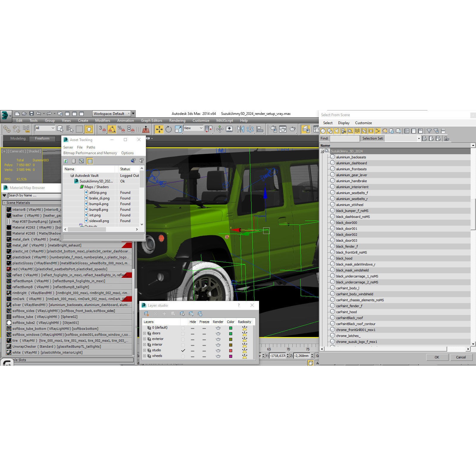Expand the doors layer in Layer dialog

(145, 333)
